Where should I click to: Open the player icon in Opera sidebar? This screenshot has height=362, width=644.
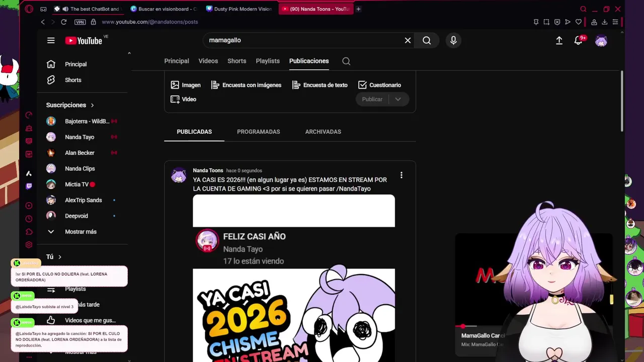tap(29, 206)
